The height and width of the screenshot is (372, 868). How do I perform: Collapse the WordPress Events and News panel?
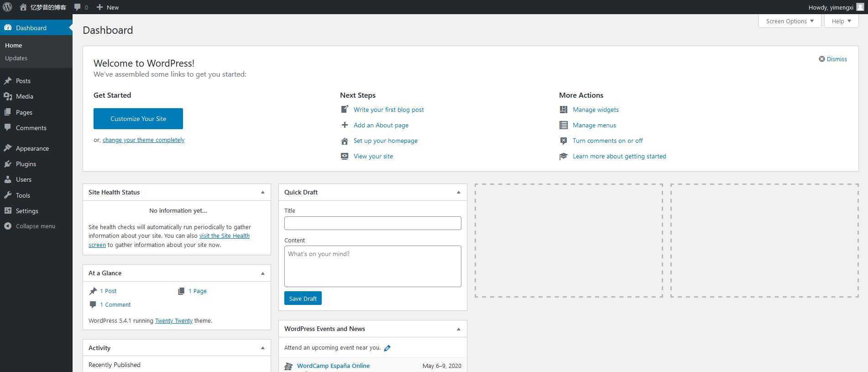pos(459,329)
